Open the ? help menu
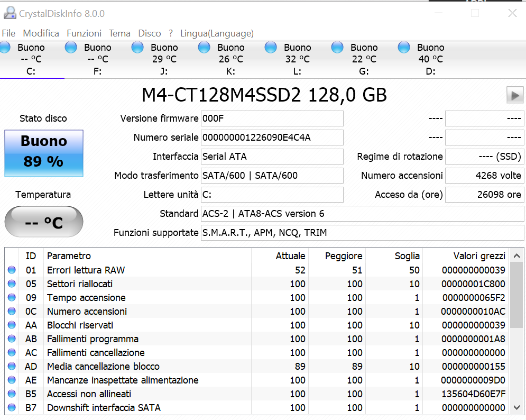The image size is (526, 420). click(171, 33)
